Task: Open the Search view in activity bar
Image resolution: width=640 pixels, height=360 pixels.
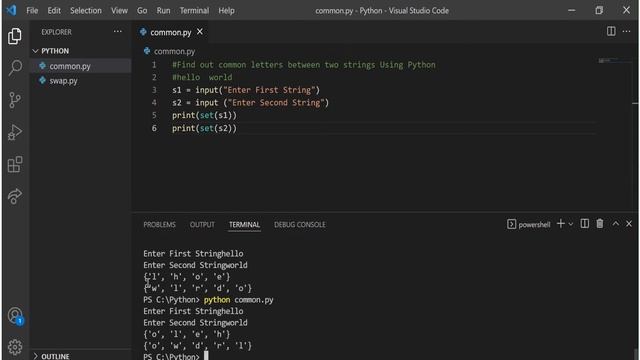Action: (15, 68)
